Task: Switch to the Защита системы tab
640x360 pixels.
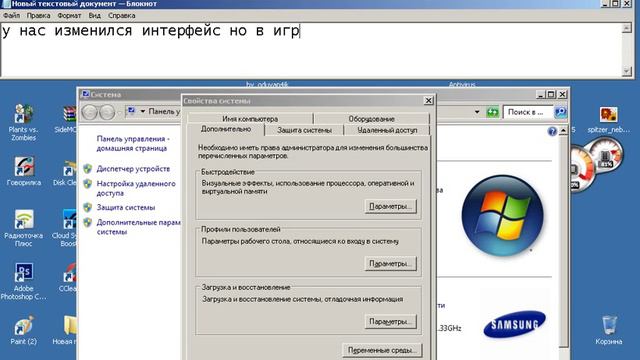Action: click(304, 130)
